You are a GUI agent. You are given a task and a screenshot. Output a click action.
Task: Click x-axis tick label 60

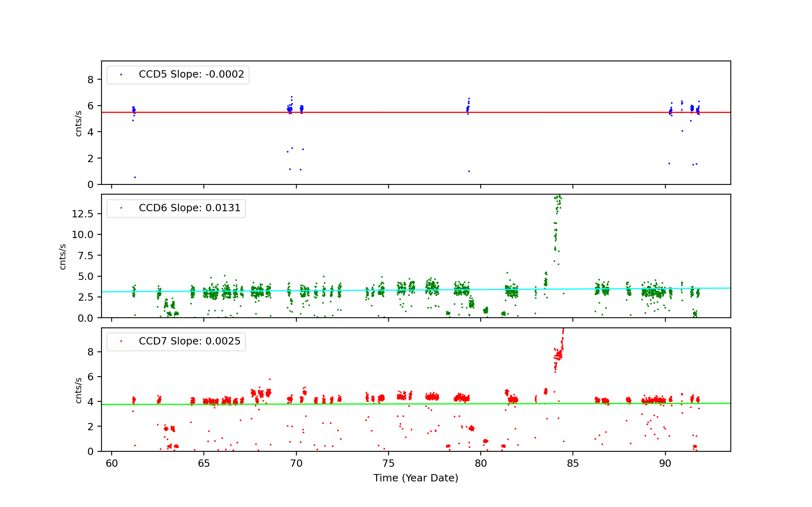pyautogui.click(x=112, y=464)
